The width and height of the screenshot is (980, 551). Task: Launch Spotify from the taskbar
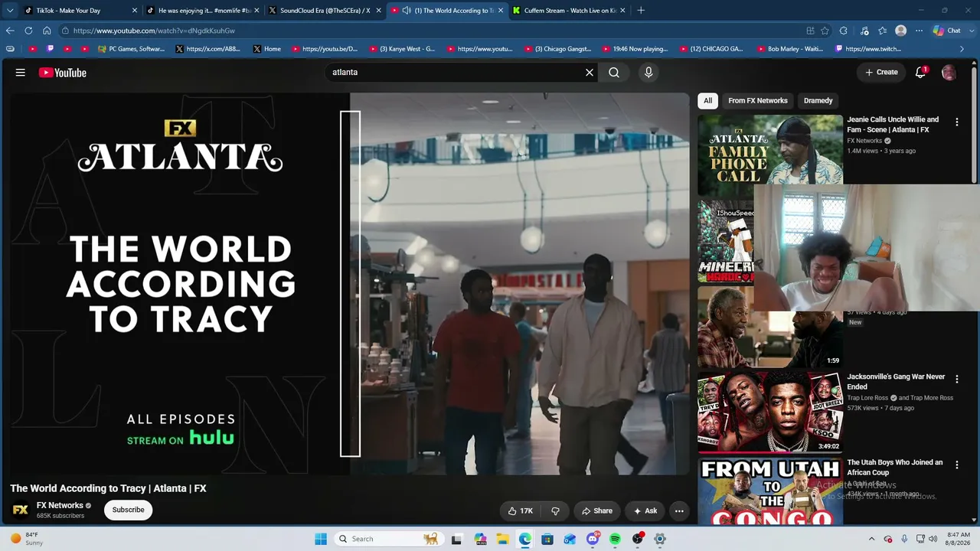615,539
